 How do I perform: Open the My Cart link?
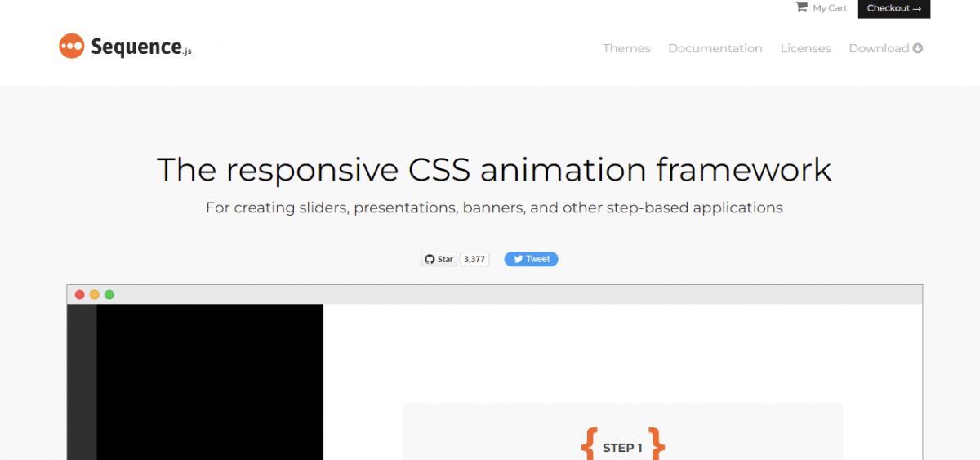[830, 8]
